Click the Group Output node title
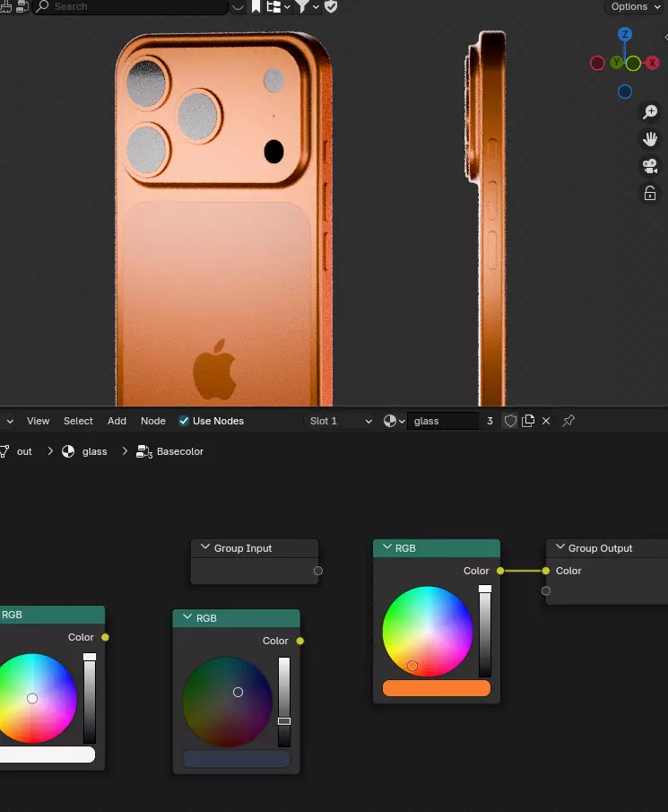The image size is (668, 812). pyautogui.click(x=600, y=548)
